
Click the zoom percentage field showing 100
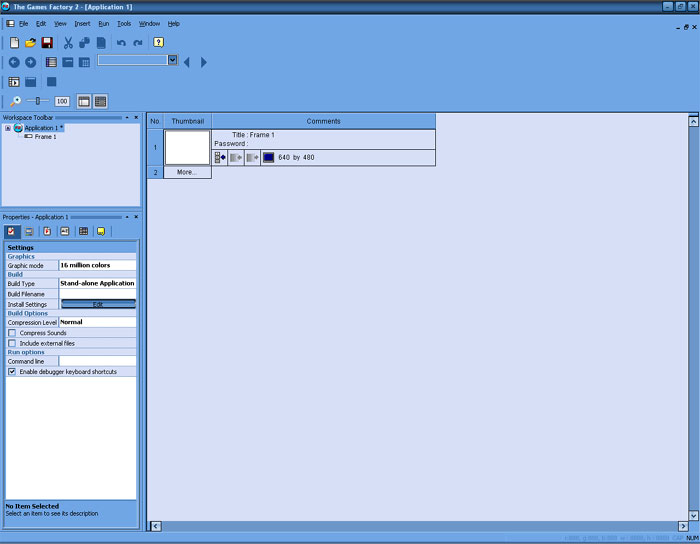click(x=62, y=101)
